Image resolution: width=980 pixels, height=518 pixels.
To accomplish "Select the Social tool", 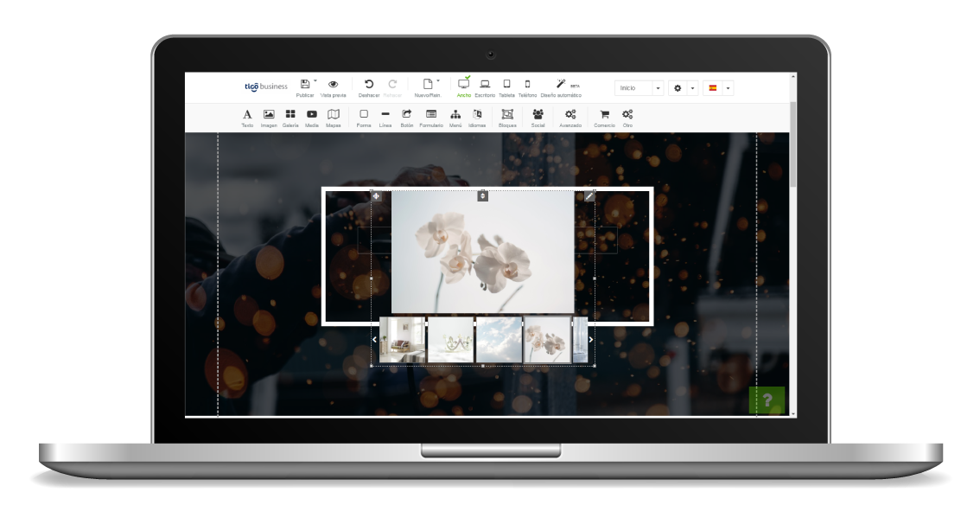I will [x=538, y=117].
